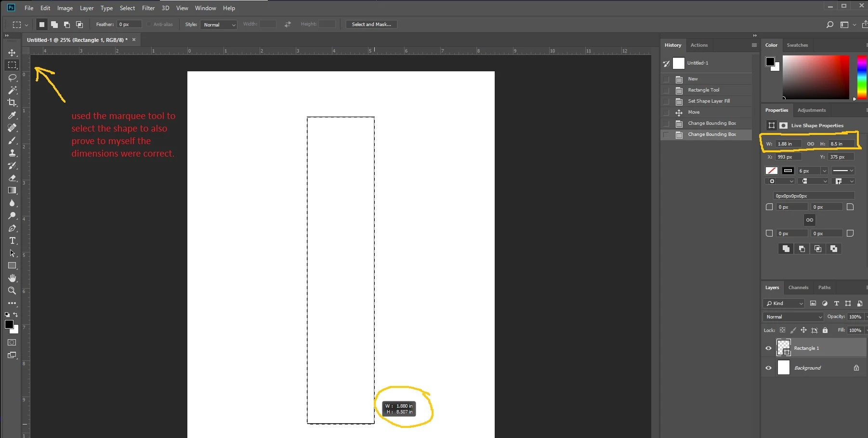This screenshot has width=868, height=438.
Task: Open the blend mode Normal dropdown
Action: (793, 317)
